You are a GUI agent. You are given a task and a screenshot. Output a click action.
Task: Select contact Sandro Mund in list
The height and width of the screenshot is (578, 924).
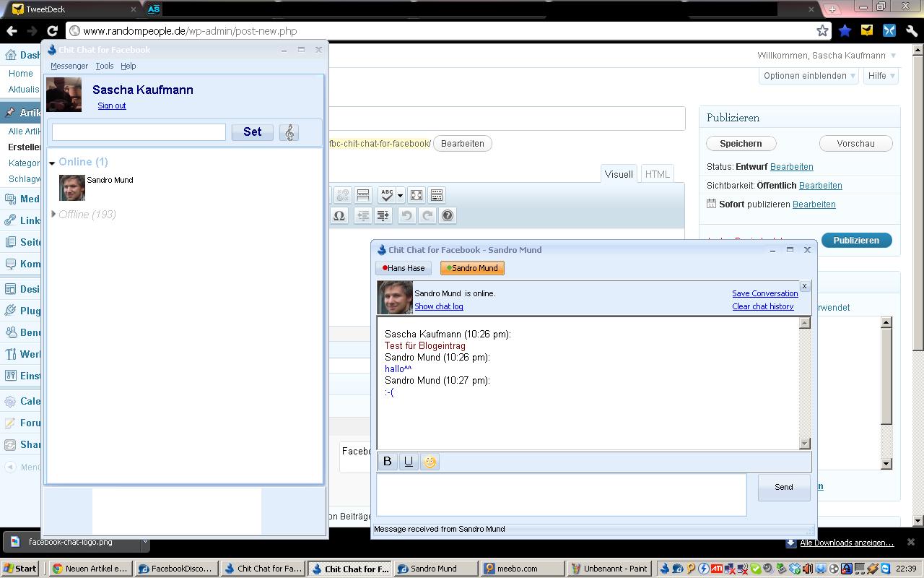110,180
